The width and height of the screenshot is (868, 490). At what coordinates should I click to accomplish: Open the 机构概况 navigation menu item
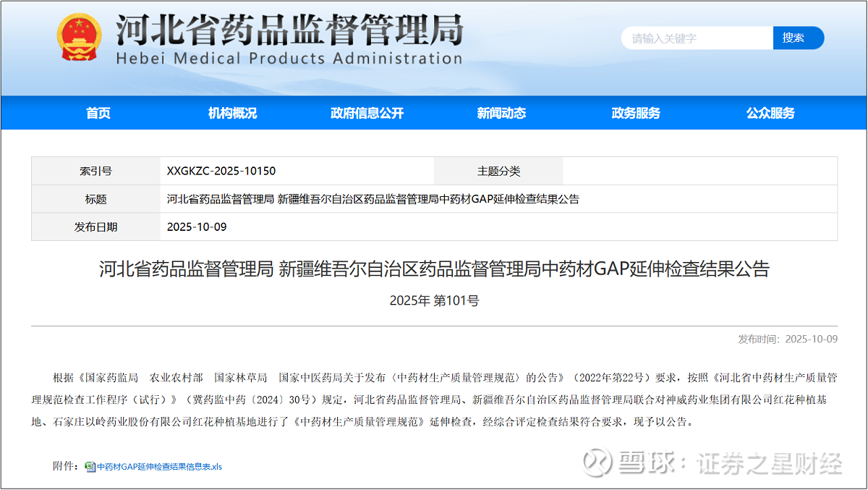232,113
